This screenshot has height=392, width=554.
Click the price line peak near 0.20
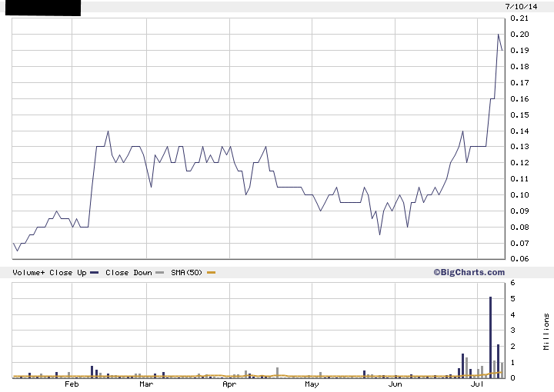tap(498, 35)
